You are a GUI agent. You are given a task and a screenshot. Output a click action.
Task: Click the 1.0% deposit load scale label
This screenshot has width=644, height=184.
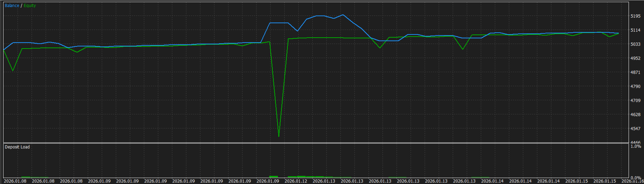636,146
